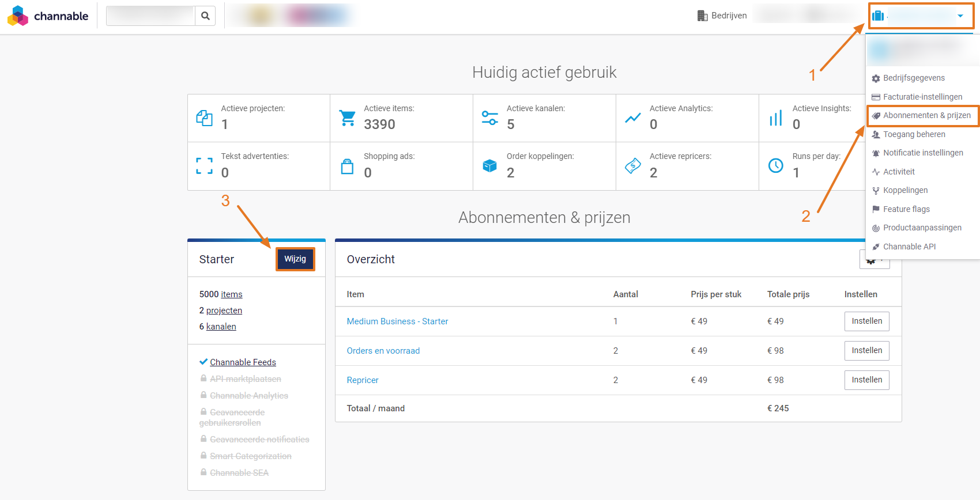This screenshot has width=980, height=500.
Task: Click Instellen in the Repricer row
Action: (x=867, y=380)
